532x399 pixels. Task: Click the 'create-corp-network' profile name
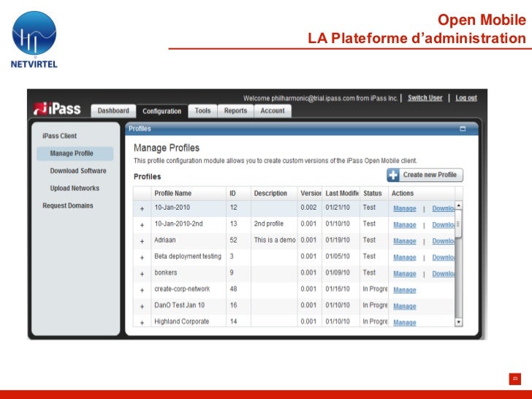pyautogui.click(x=182, y=289)
